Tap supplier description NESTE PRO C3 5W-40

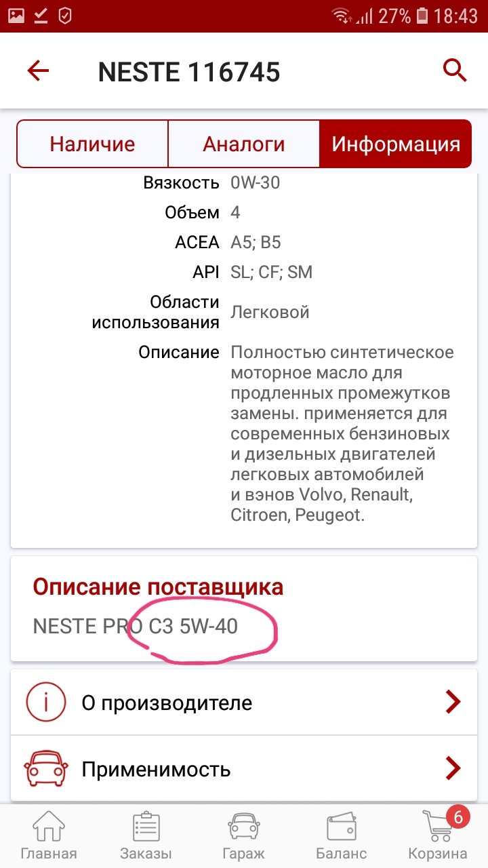pyautogui.click(x=136, y=626)
